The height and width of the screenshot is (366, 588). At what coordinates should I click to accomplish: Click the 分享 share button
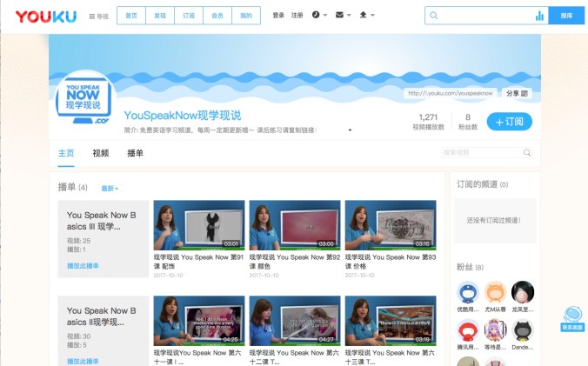click(516, 93)
